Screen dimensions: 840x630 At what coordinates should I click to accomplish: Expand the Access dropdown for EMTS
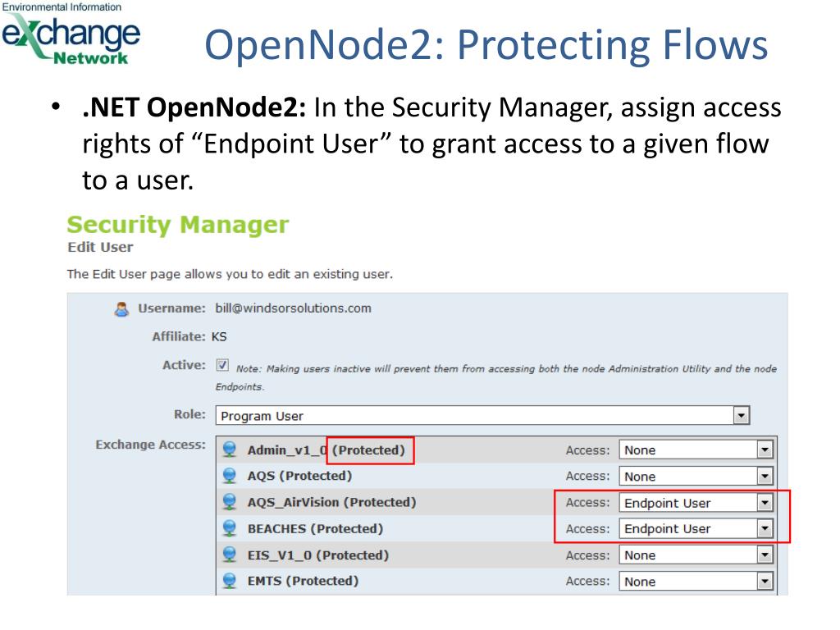696,582
